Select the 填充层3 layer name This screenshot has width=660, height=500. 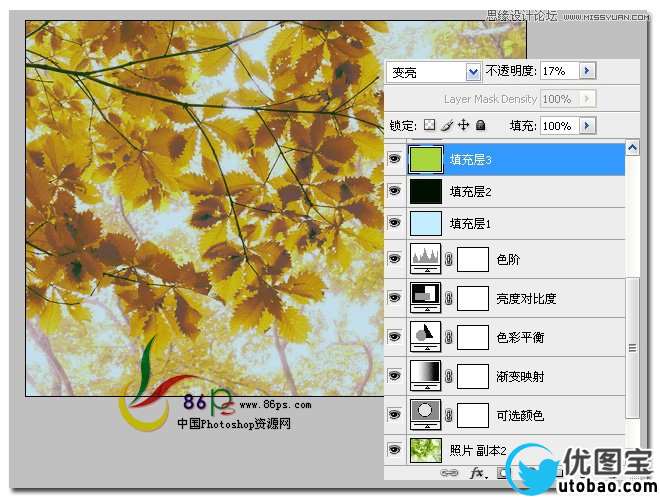470,160
